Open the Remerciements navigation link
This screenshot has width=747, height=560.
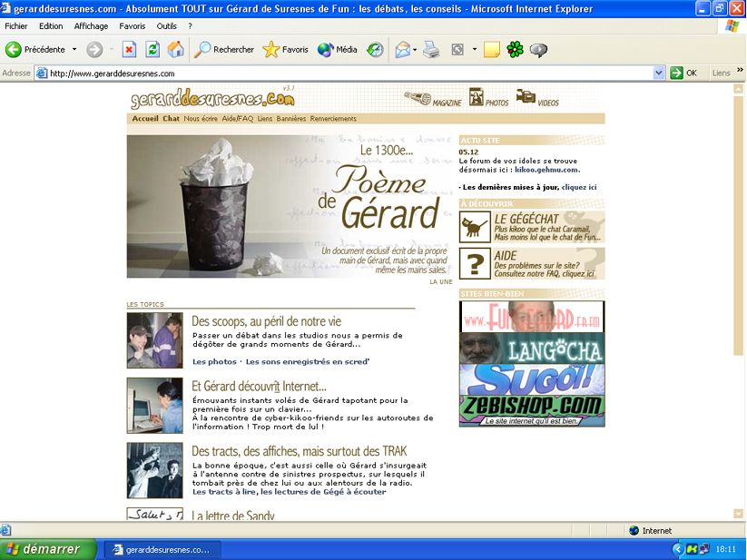pyautogui.click(x=333, y=119)
